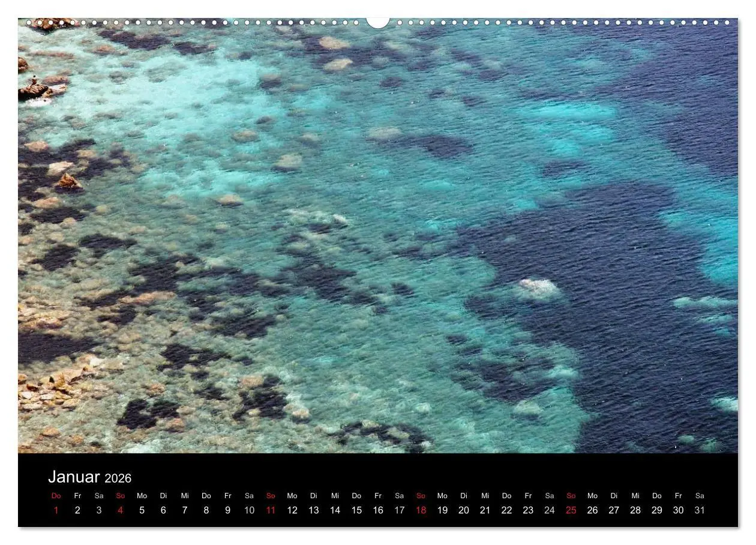Image resolution: width=756 pixels, height=545 pixels.
Task: Select day 31 at row end
Action: pos(700,510)
